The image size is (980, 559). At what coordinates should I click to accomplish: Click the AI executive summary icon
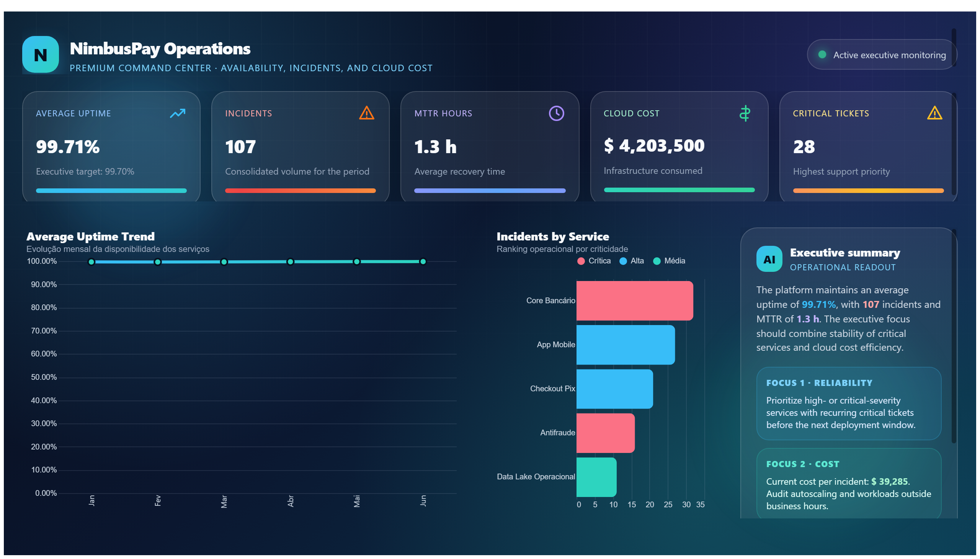[x=769, y=259]
